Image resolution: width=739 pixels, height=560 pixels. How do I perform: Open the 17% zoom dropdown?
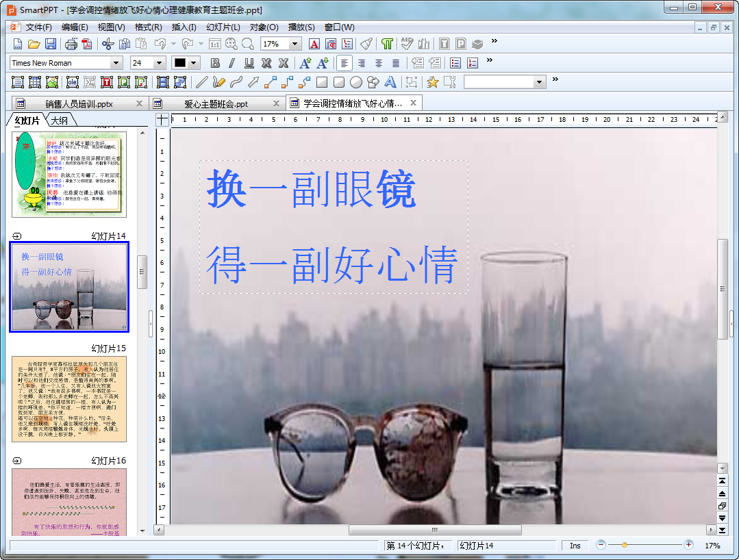tap(295, 44)
